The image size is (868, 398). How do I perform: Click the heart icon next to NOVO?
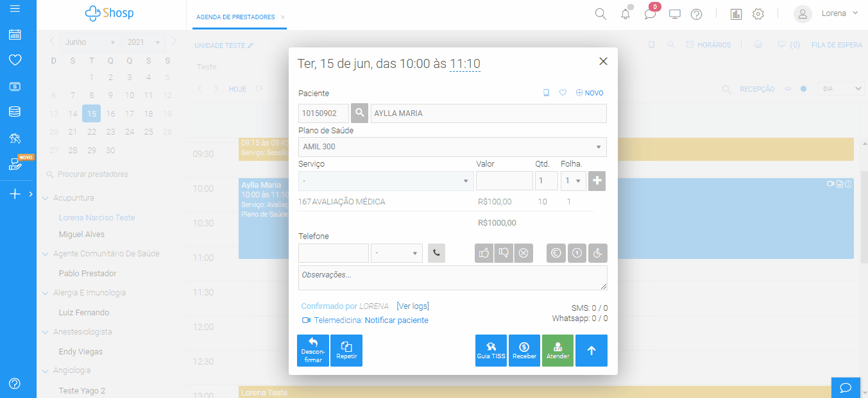pos(563,93)
